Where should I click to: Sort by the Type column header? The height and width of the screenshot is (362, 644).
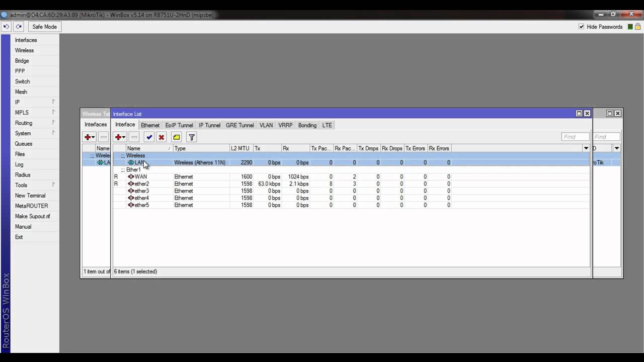point(201,148)
